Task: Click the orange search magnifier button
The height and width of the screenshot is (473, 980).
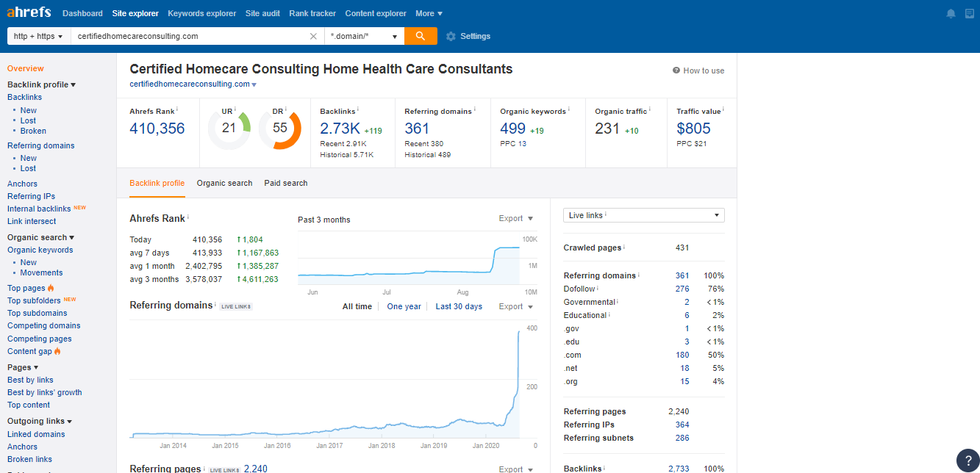Action: (x=421, y=36)
